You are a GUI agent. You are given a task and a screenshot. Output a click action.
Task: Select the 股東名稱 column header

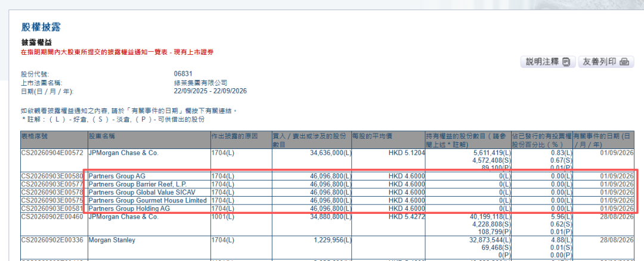click(x=148, y=140)
